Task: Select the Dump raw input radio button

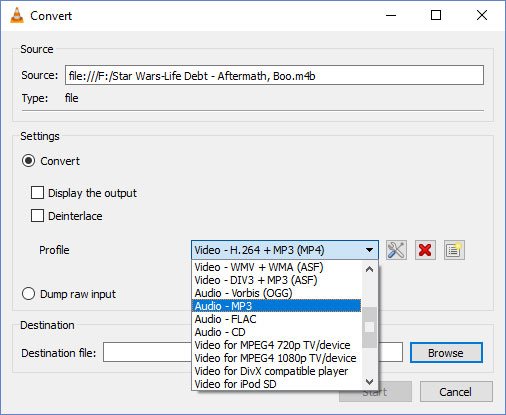Action: 28,294
